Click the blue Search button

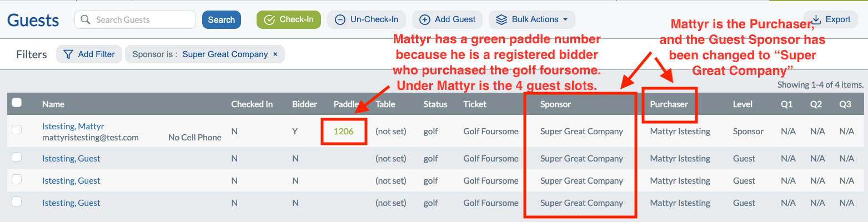click(x=222, y=19)
